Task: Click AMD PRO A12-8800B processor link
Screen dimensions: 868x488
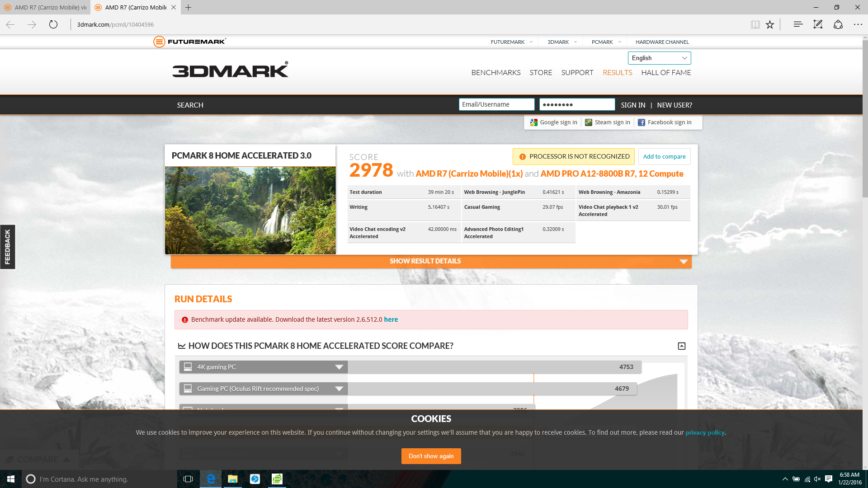Action: tap(612, 174)
